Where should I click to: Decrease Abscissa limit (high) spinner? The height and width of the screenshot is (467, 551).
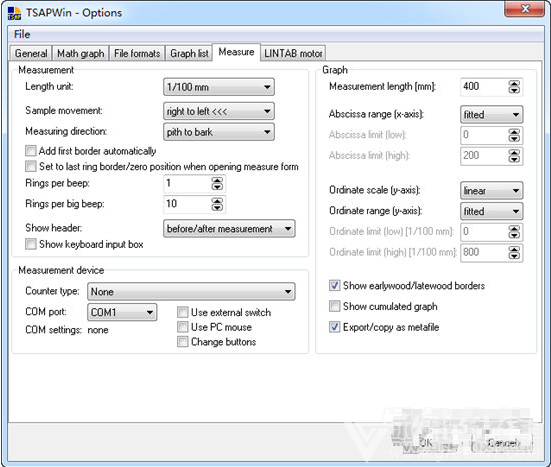click(x=514, y=159)
